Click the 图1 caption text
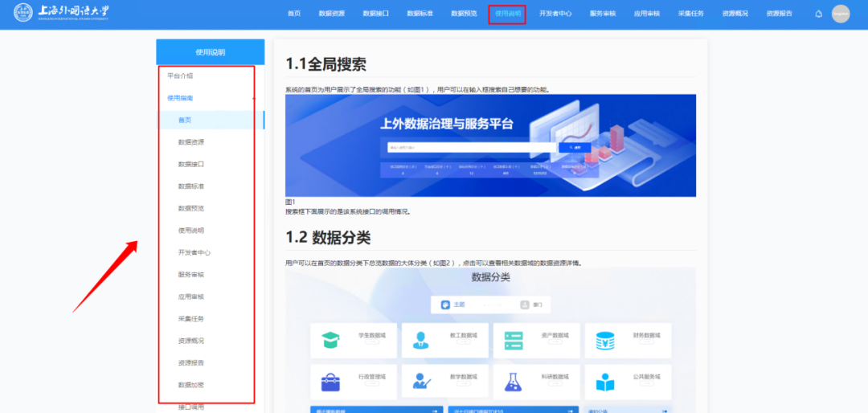Viewport: 868px width, 413px height. (290, 202)
